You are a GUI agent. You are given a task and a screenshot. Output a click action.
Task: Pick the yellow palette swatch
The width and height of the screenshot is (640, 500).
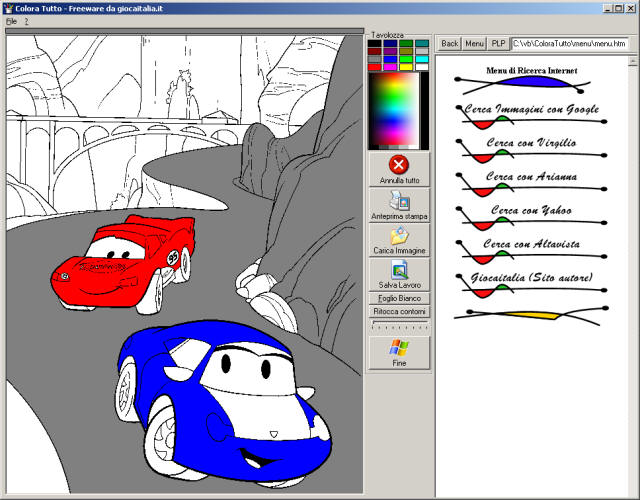click(x=406, y=67)
